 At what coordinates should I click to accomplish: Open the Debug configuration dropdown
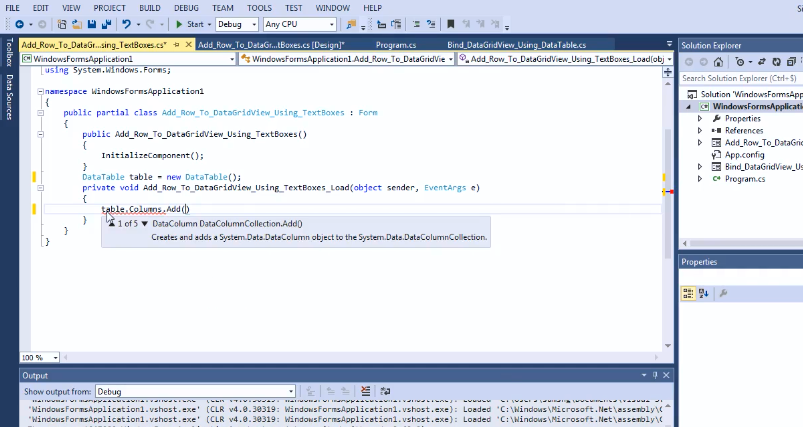[237, 24]
